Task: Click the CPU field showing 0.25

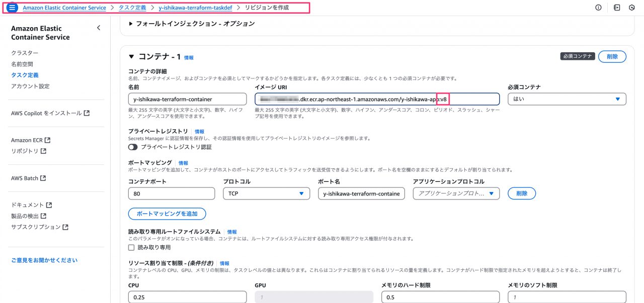Action: tap(187, 297)
